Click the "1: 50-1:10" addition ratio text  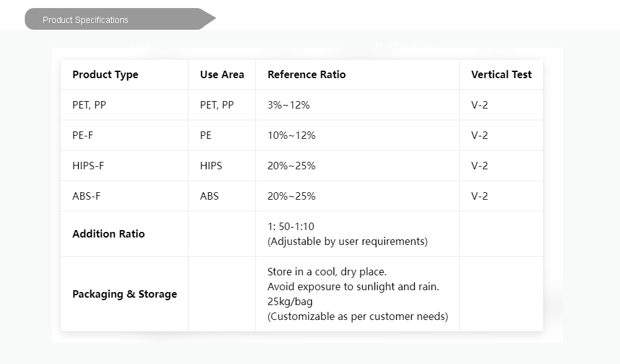point(291,226)
